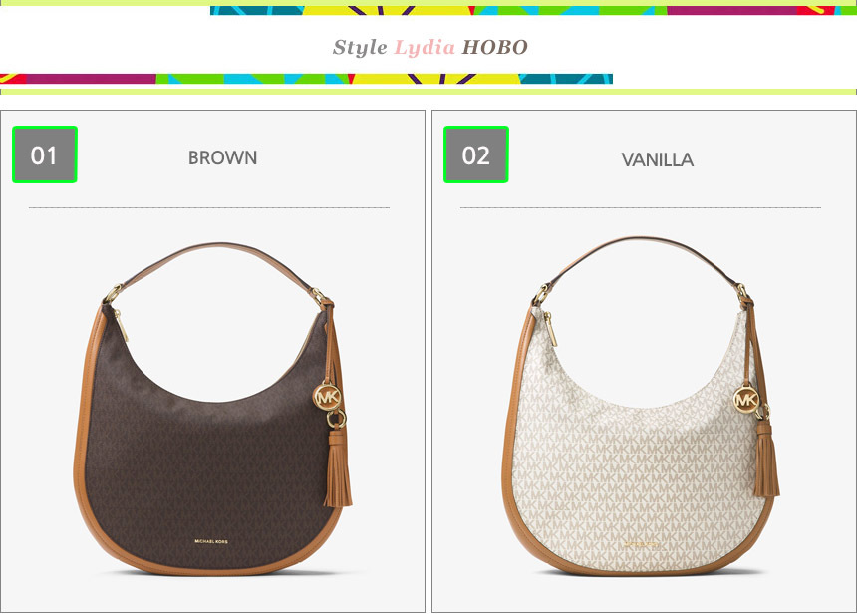Click the Style Lydia HOBO title
Viewport: 857px width, 616px height.
[x=430, y=48]
